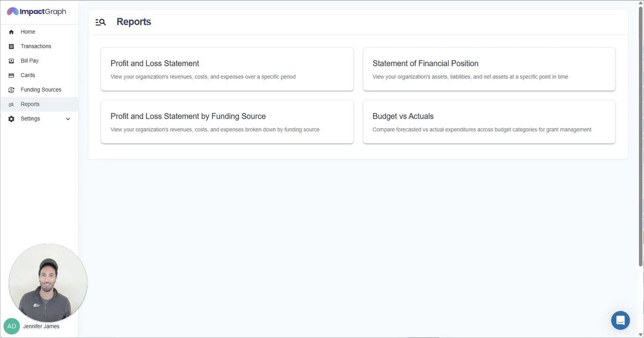View Profit and Loss by Funding Source
This screenshot has width=644, height=338.
[x=227, y=122]
